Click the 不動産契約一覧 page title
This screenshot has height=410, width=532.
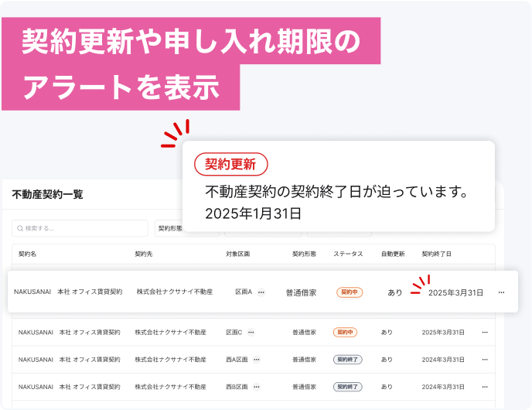[x=47, y=194]
